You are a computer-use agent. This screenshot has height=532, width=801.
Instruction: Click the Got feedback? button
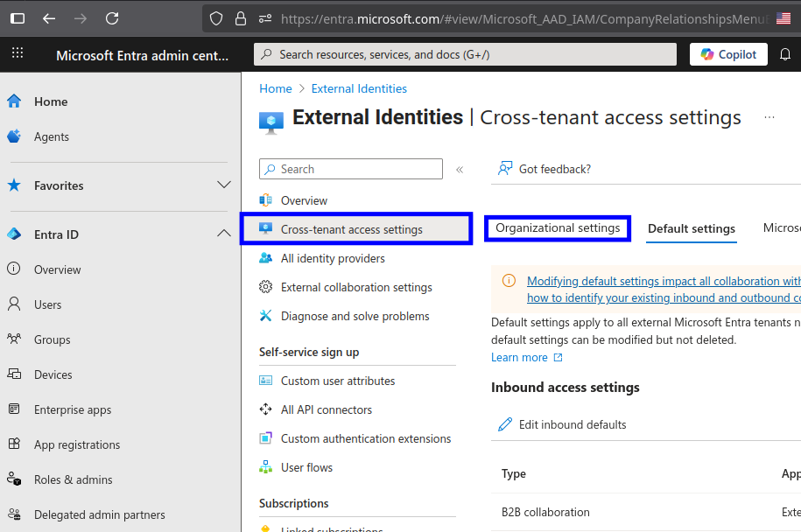544,169
